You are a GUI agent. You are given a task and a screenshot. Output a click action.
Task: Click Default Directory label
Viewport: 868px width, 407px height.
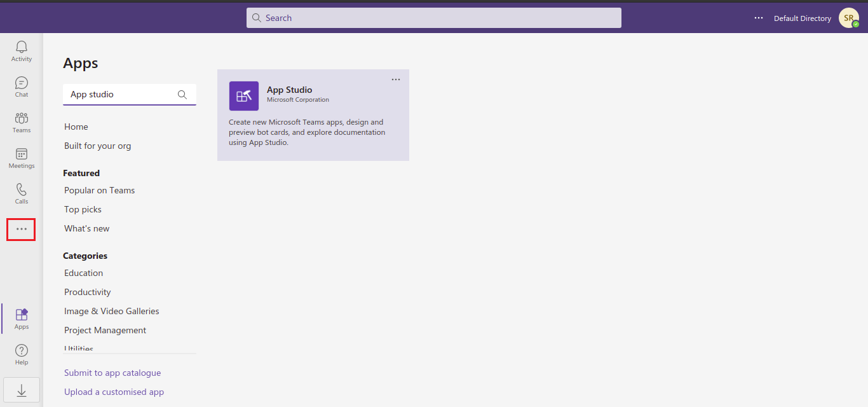803,18
